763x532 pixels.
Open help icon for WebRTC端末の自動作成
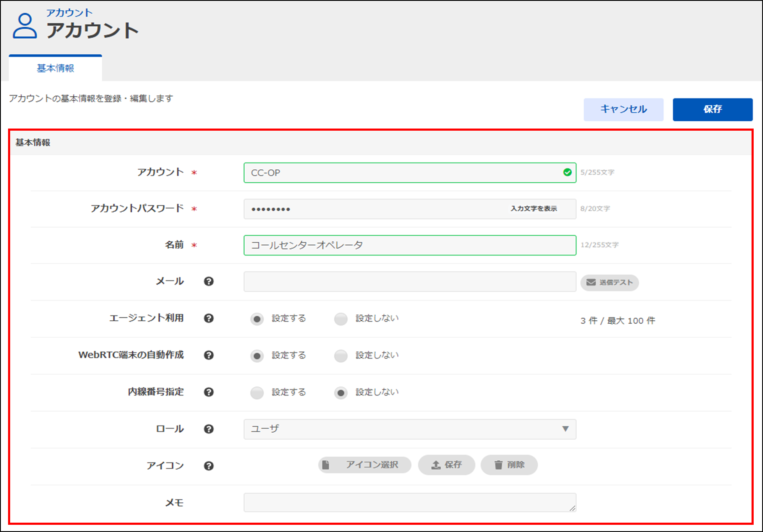pyautogui.click(x=208, y=355)
